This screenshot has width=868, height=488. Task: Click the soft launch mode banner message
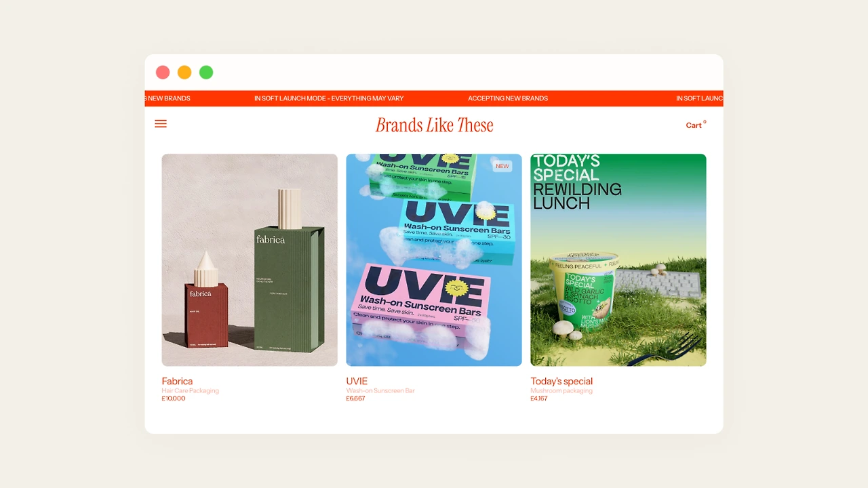click(x=329, y=98)
